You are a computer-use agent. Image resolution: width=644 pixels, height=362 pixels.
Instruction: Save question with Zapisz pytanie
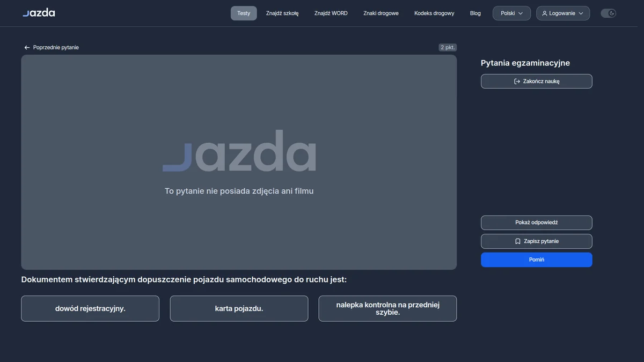click(x=537, y=241)
